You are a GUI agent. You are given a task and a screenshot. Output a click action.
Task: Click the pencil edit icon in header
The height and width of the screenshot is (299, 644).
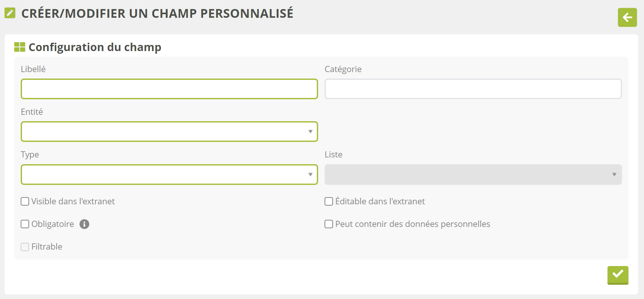(x=10, y=13)
